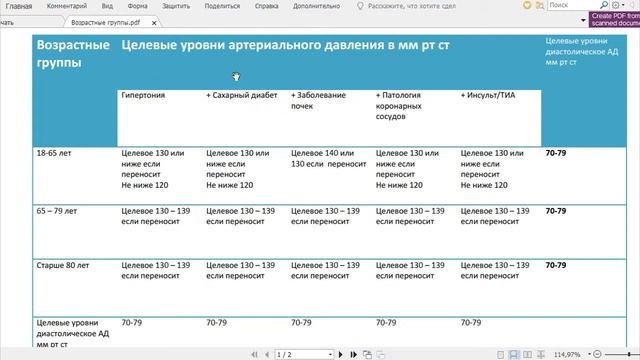
Task: Go to the first page using the bottom bar arrow
Action: click(255, 354)
